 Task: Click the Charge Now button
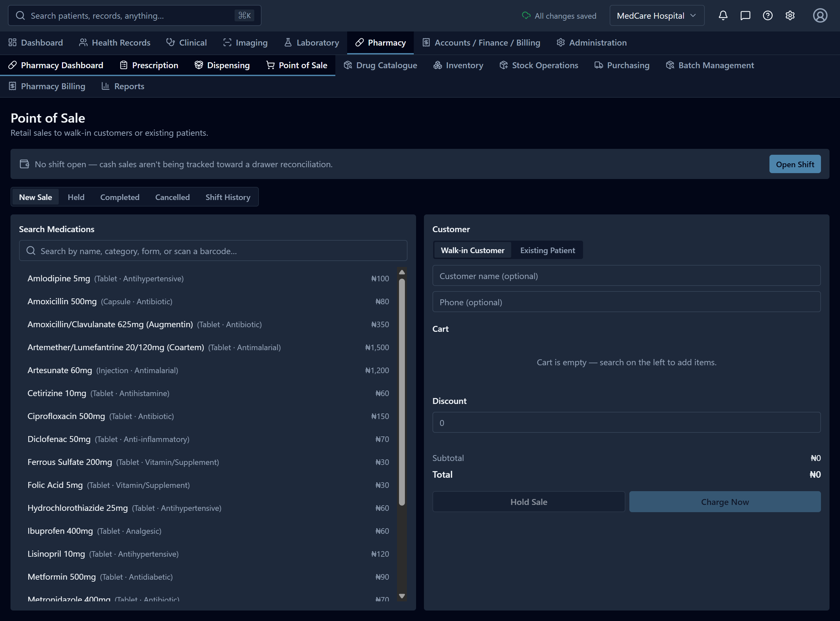click(x=725, y=501)
